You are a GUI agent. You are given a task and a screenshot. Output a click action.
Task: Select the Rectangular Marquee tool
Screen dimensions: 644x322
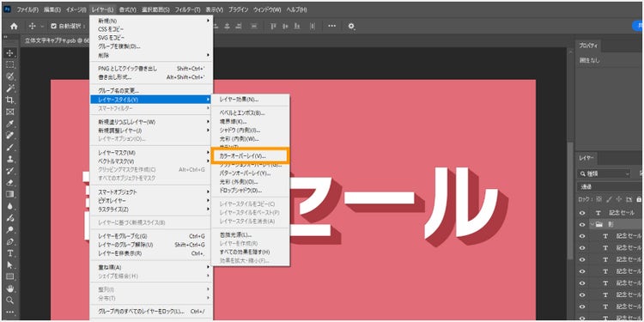10,64
